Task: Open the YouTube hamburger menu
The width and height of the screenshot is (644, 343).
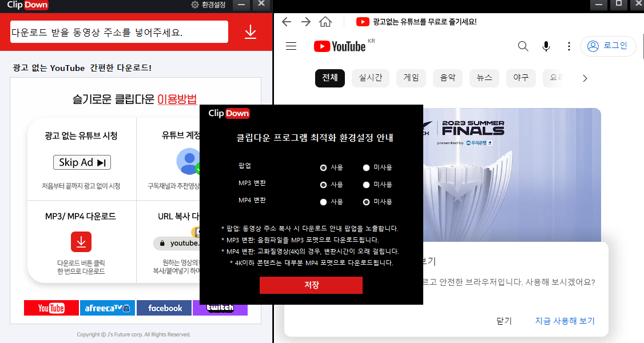Action: (291, 46)
